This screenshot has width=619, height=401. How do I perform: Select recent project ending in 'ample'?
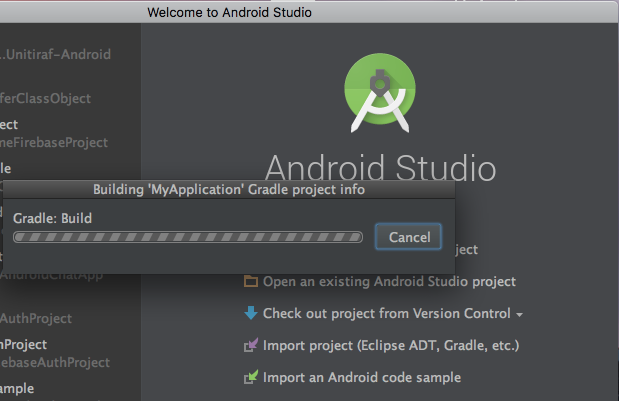coord(17,389)
